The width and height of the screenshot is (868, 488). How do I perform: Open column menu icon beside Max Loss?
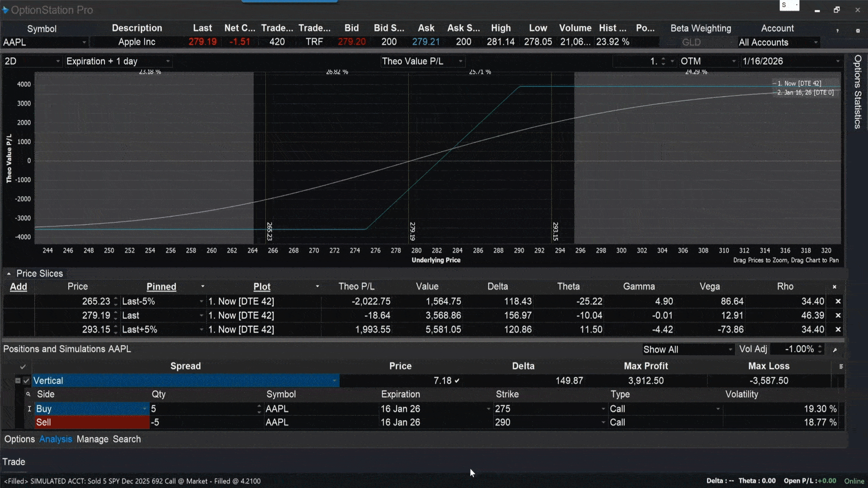pos(841,366)
